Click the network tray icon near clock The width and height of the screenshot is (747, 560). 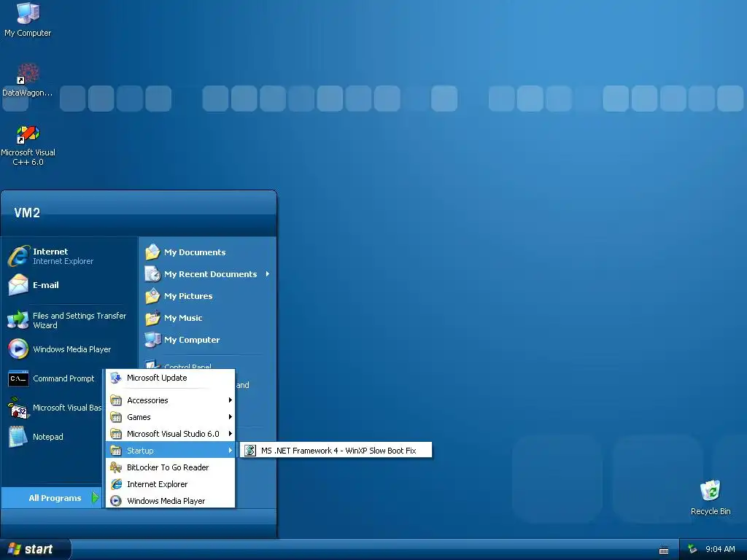[693, 549]
